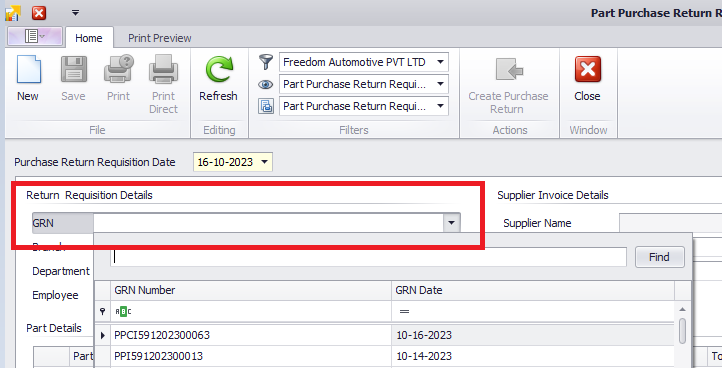Select GRN PPI591202300013 row
This screenshot has height=368, width=722.
click(x=385, y=356)
